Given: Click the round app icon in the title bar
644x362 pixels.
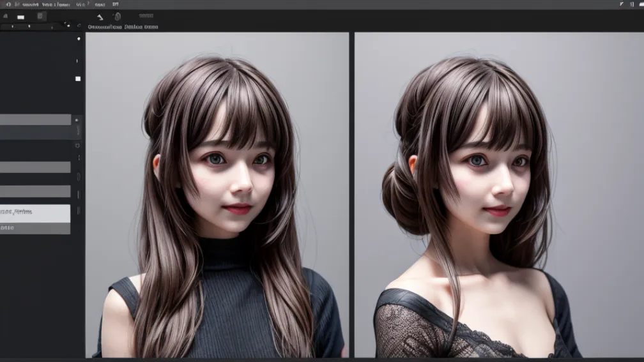Looking at the screenshot, I should click(x=8, y=4).
